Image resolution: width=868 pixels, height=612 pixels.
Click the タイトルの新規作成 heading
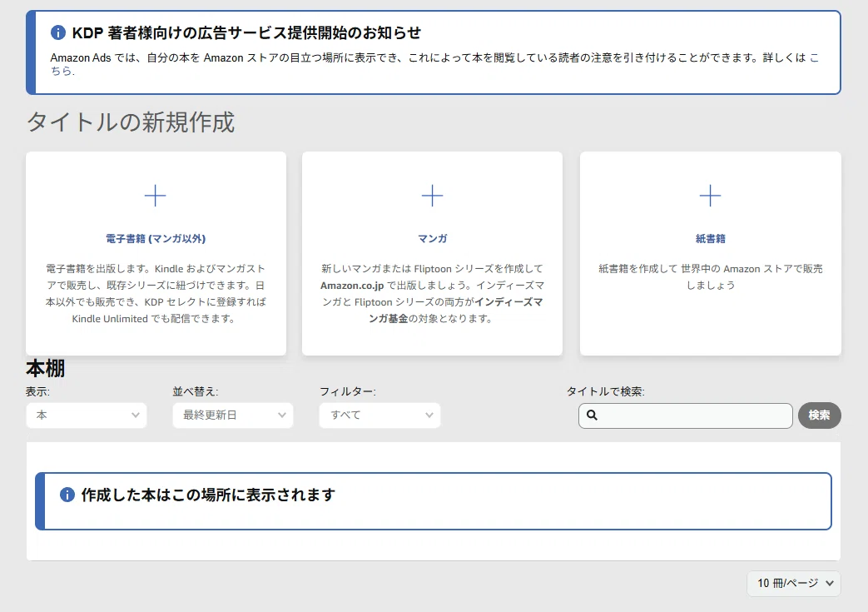[x=131, y=122]
